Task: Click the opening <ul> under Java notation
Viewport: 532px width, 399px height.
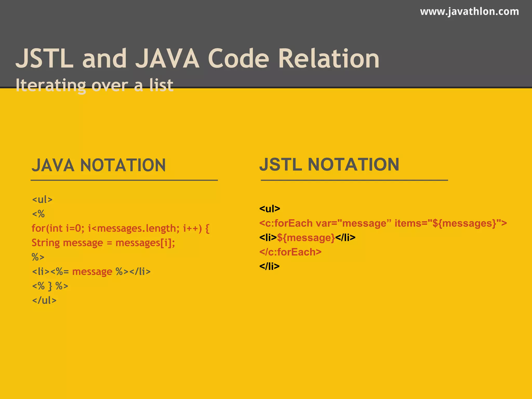Action: (x=42, y=199)
